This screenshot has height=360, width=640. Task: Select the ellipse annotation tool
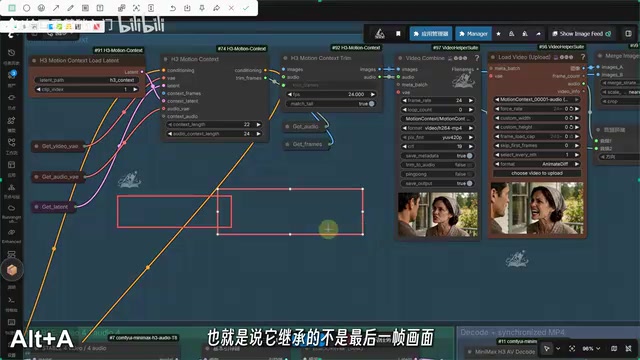(x=27, y=8)
